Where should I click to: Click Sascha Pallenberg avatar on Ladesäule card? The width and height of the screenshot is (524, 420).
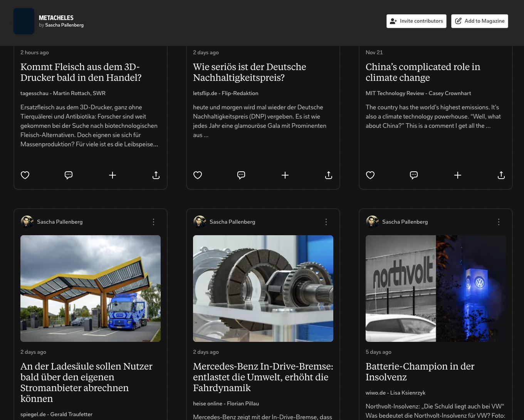[27, 222]
